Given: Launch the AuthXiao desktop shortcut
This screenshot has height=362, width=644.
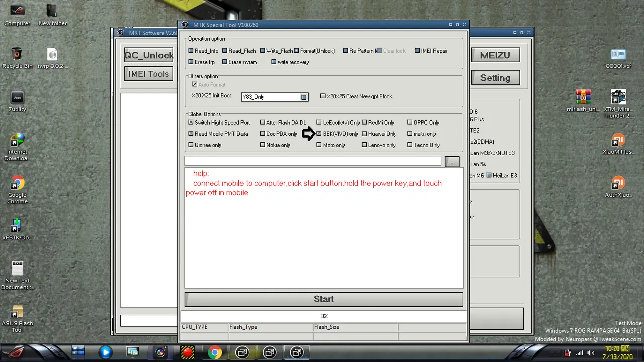Looking at the screenshot, I should [618, 186].
